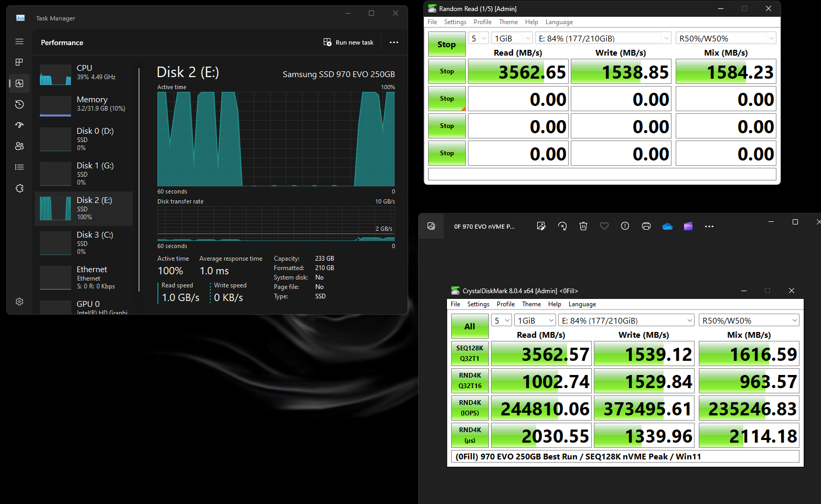
Task: Select Memory in performance list
Action: [x=84, y=105]
